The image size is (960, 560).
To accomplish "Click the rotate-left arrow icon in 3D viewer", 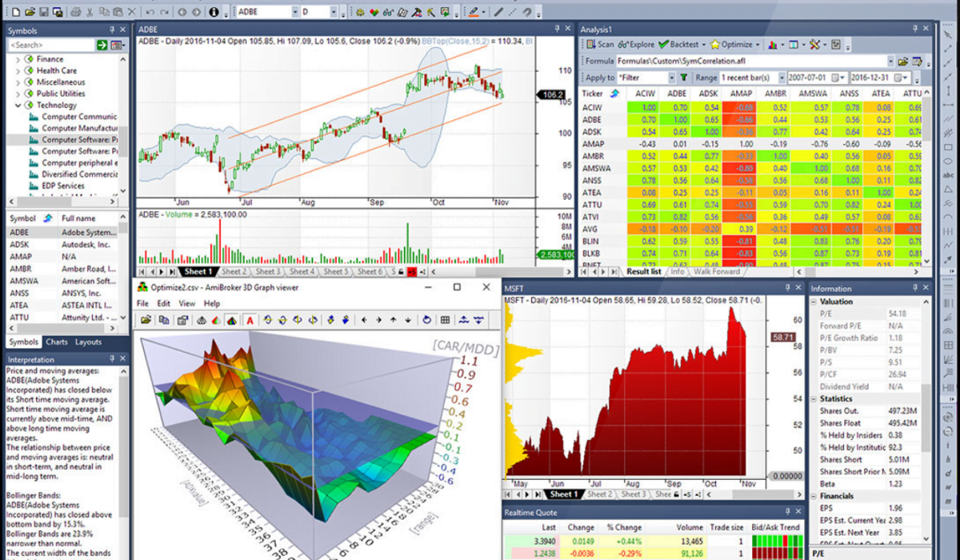I will (x=268, y=320).
